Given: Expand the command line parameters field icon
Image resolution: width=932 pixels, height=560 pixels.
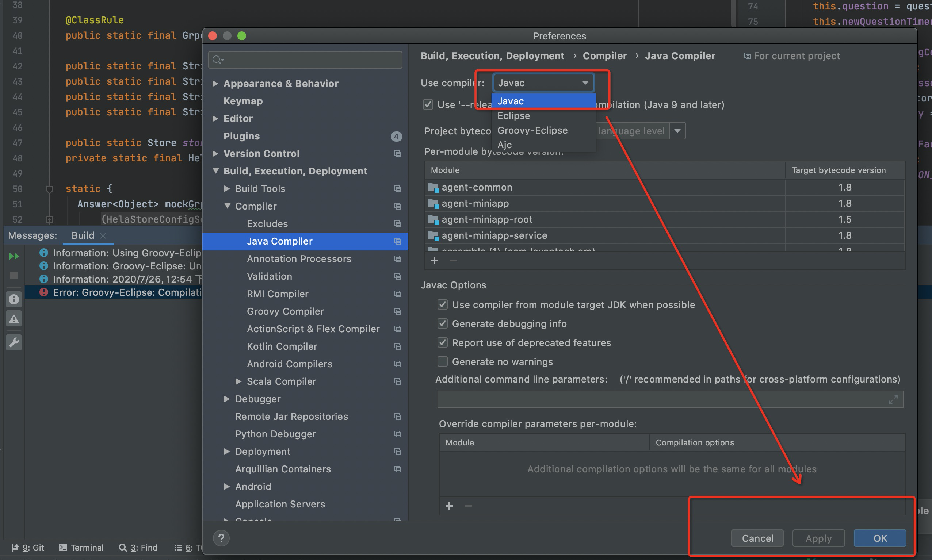Looking at the screenshot, I should (893, 399).
